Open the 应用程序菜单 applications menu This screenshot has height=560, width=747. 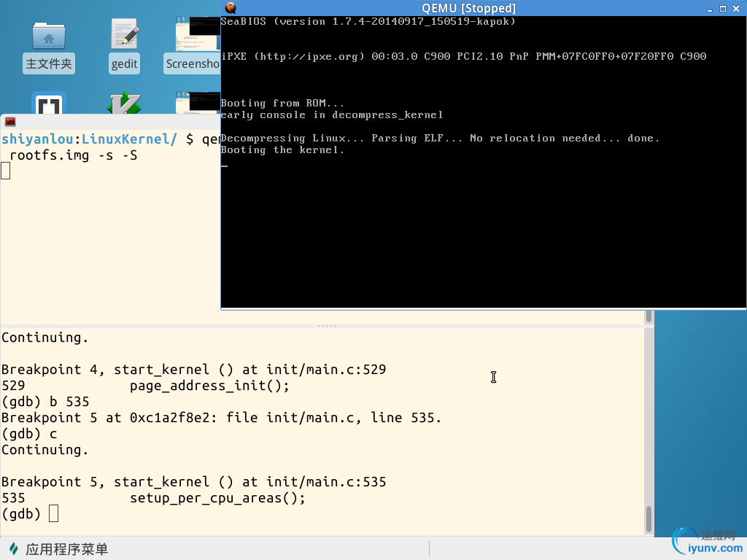pyautogui.click(x=59, y=549)
